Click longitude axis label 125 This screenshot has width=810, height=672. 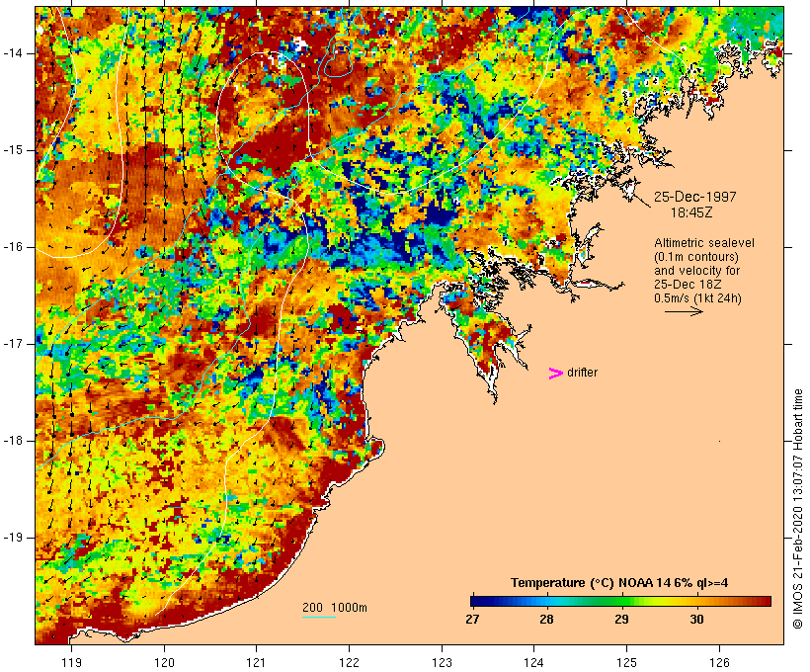626,662
